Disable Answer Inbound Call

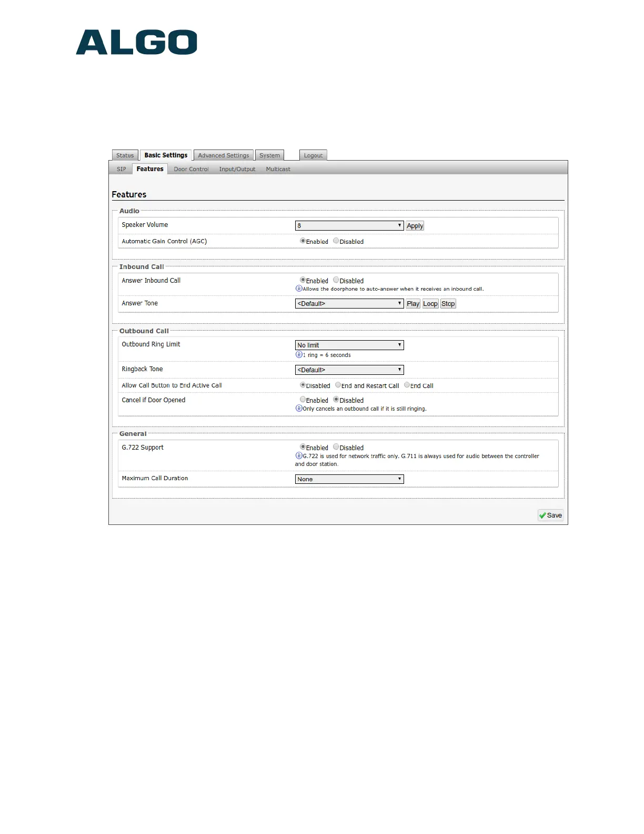point(336,280)
